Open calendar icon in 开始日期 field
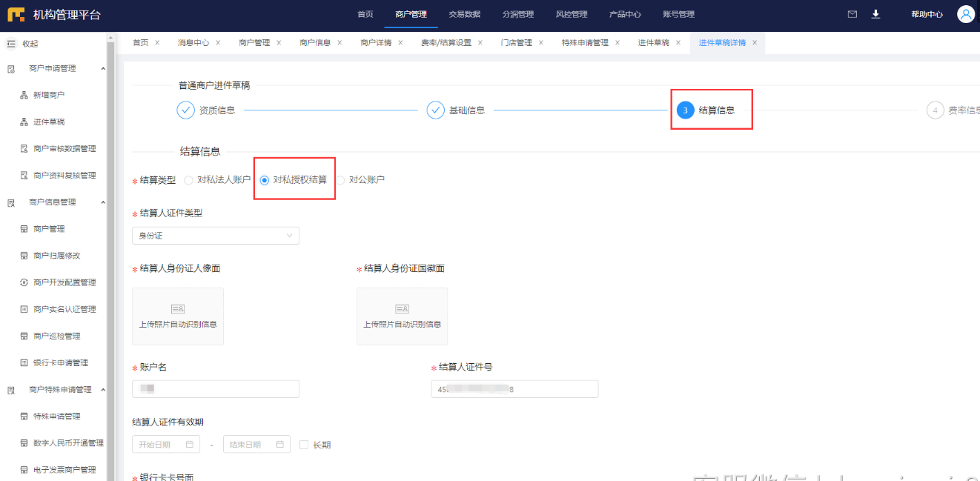 190,445
